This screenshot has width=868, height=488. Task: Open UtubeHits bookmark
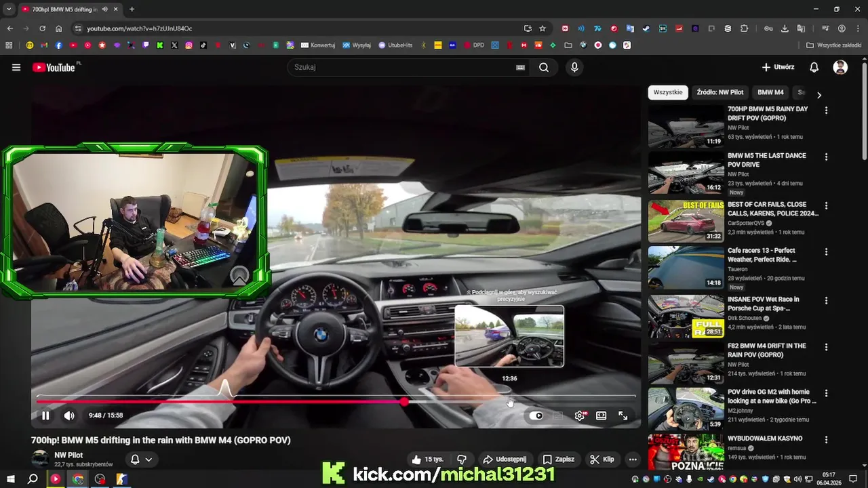click(x=395, y=45)
